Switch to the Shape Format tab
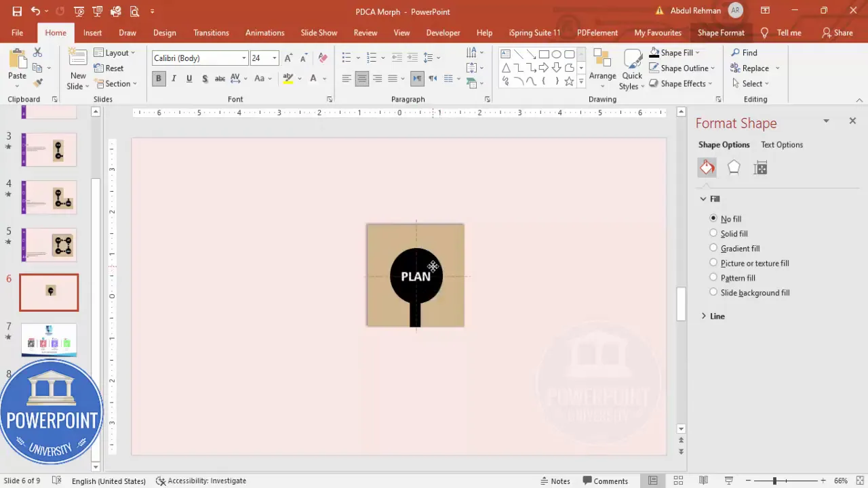Image resolution: width=868 pixels, height=488 pixels. [721, 33]
